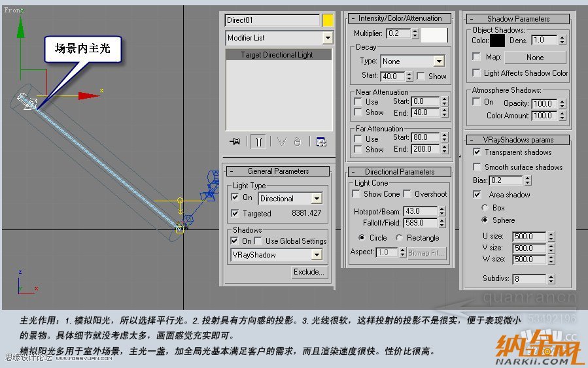588x368 pixels.
Task: Select the Box area shadow radio
Action: point(485,208)
